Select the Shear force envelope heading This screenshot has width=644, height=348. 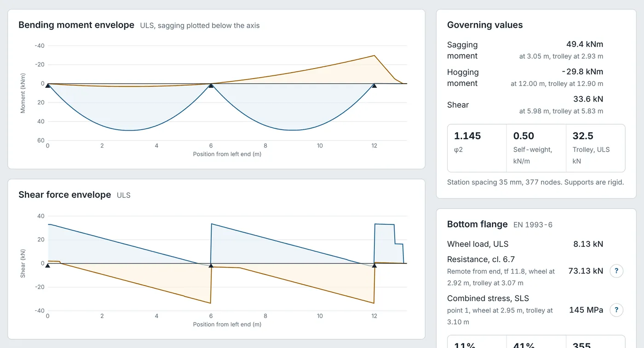click(65, 194)
